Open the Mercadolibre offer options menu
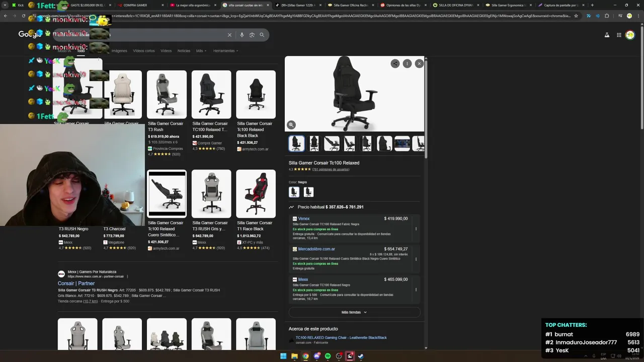This screenshot has height=362, width=644. [x=416, y=259]
